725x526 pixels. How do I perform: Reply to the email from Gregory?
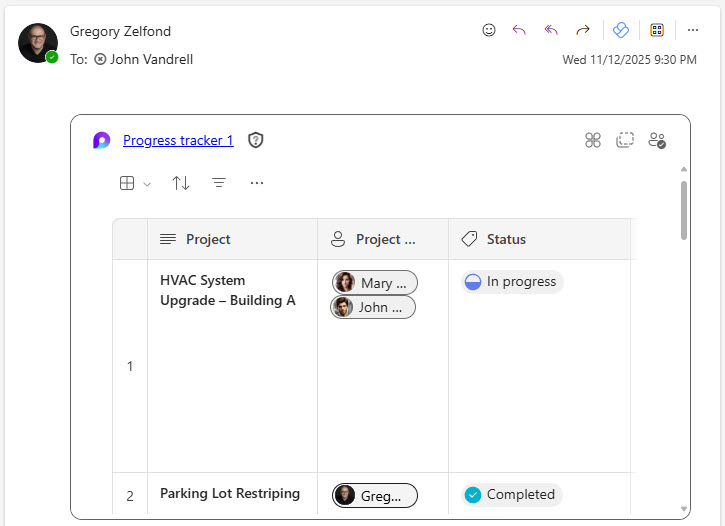[x=519, y=30]
